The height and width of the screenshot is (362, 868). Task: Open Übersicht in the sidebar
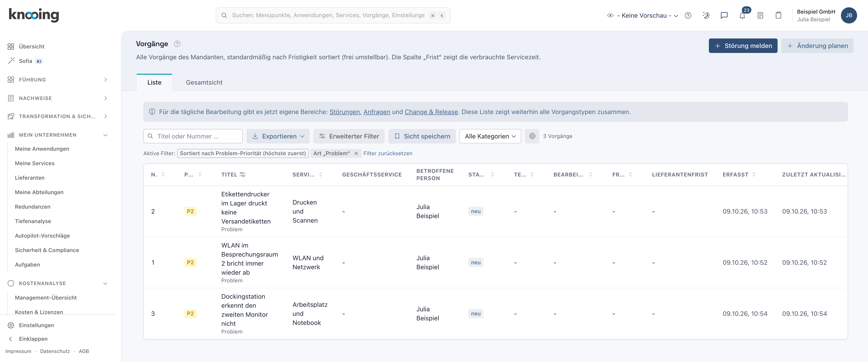coord(31,47)
